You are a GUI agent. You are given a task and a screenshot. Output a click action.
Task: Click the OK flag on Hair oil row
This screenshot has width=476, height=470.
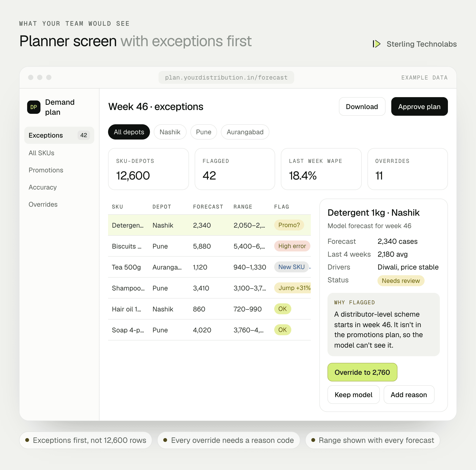[283, 309]
